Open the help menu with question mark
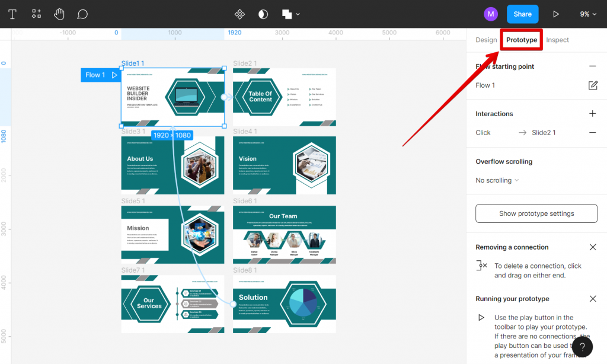Screen dimensions: 607x364 pyautogui.click(x=582, y=346)
